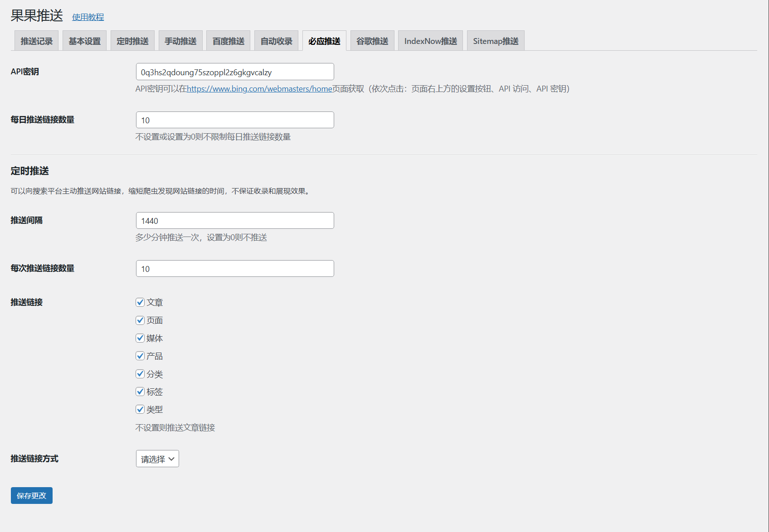Open the 百度推送 tab
The image size is (769, 532).
tap(229, 41)
